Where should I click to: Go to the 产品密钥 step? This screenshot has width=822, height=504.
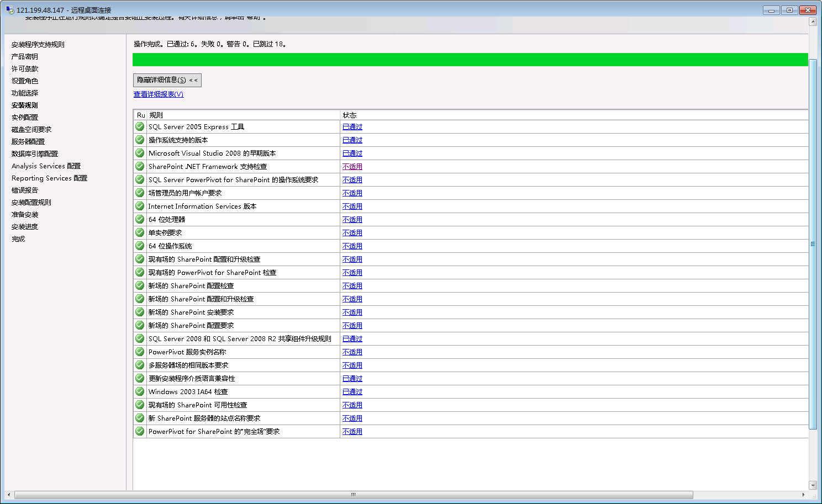25,57
